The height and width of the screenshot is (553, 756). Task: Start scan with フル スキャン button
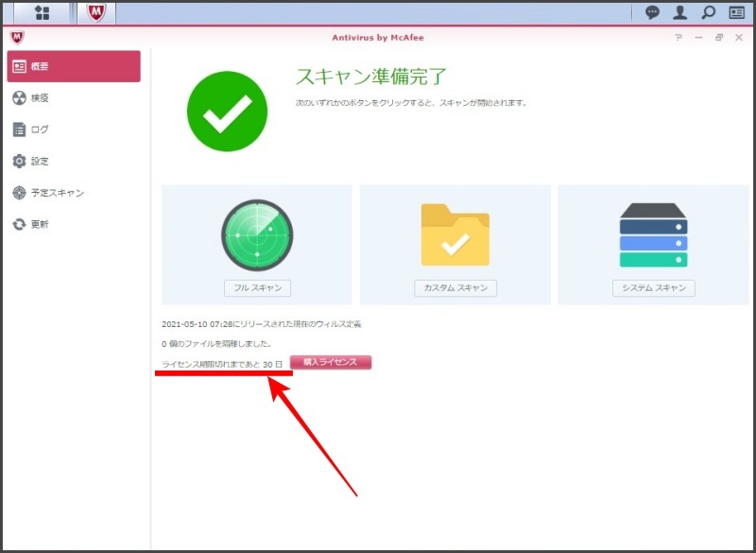point(257,287)
